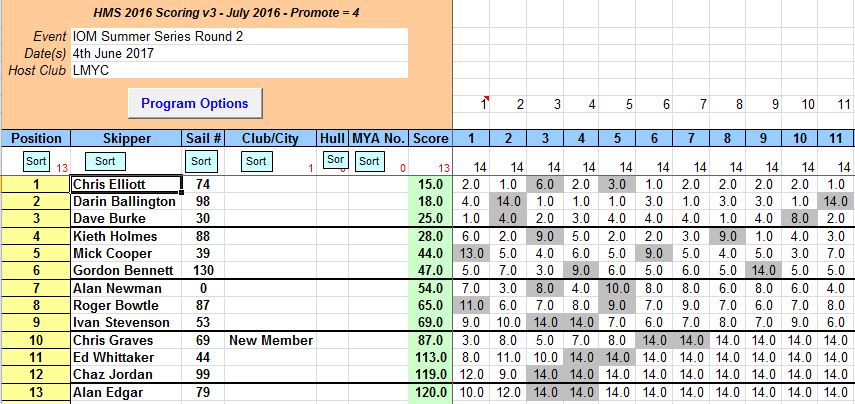Select Darin Ballington's name cell

(x=126, y=201)
